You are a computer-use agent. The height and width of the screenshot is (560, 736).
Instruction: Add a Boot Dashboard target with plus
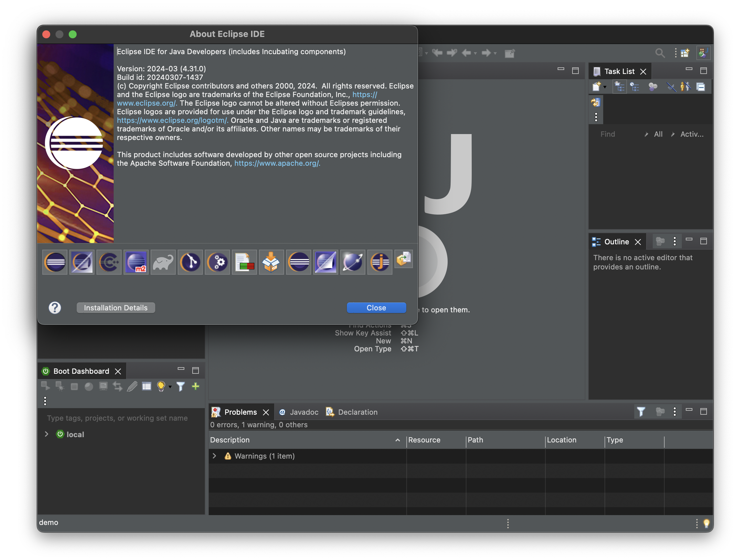tap(196, 386)
